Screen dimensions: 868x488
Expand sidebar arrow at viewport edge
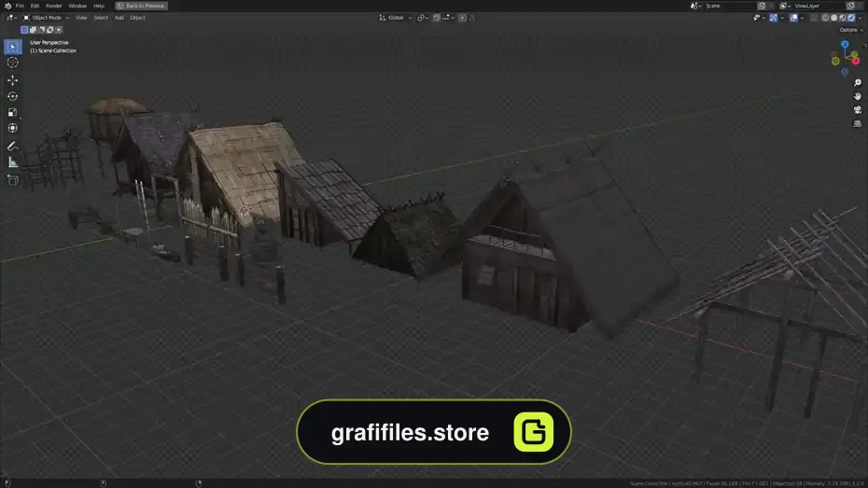pos(865,46)
